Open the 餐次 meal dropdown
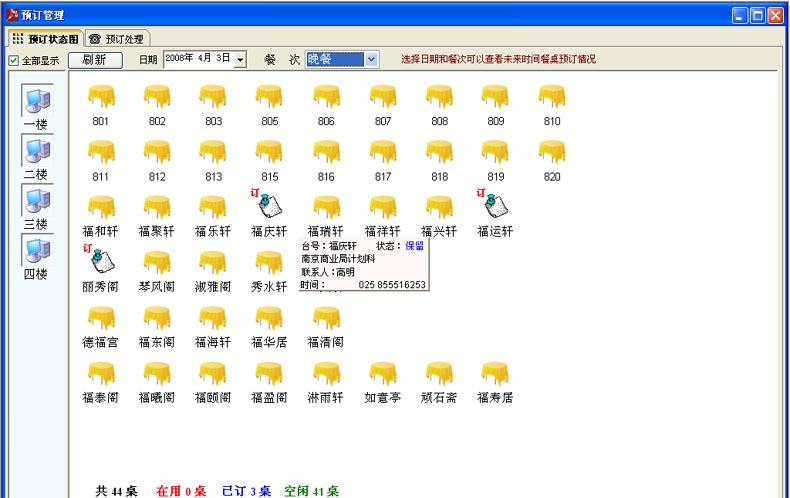The height and width of the screenshot is (498, 790). click(372, 60)
